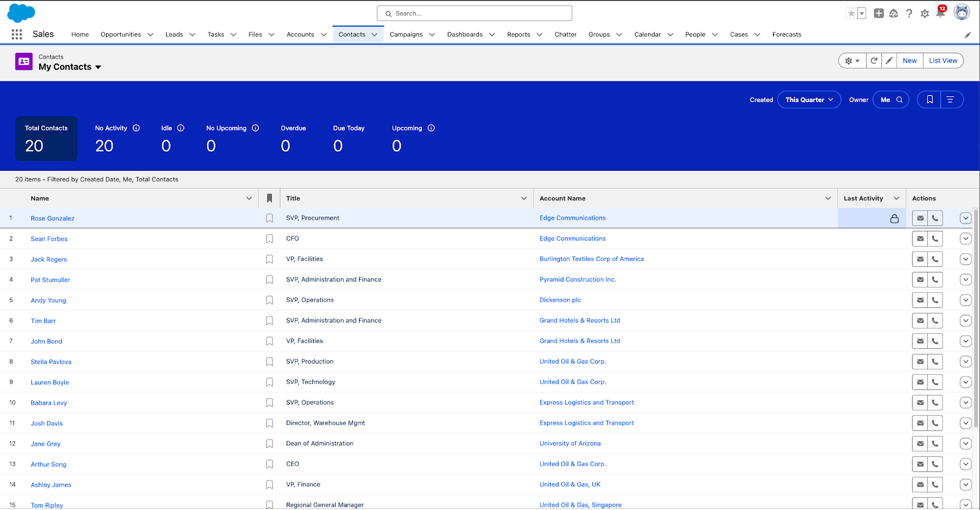Open the University of Arizona account
980x510 pixels.
570,443
